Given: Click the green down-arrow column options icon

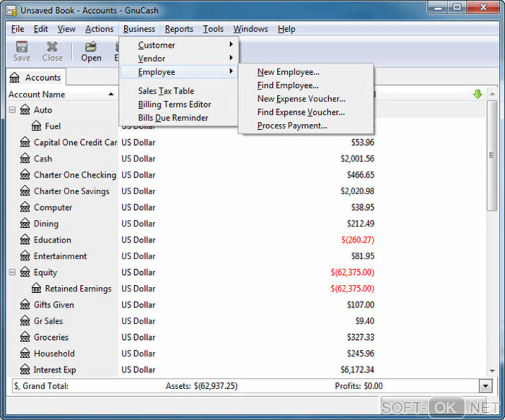Looking at the screenshot, I should click(478, 95).
